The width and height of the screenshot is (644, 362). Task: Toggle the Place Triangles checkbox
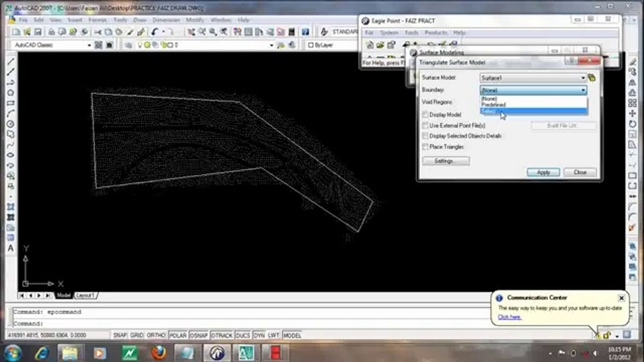pos(426,147)
